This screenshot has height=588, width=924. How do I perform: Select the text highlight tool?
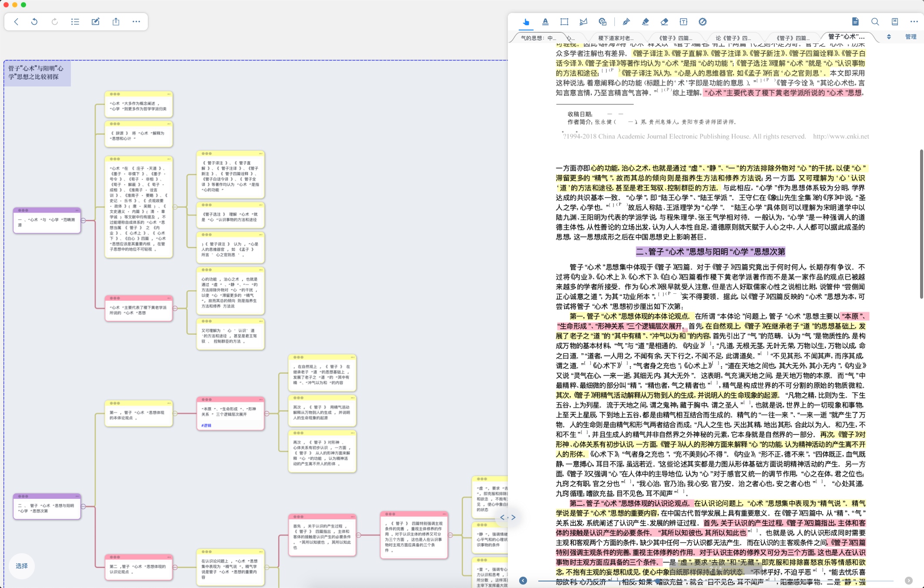pyautogui.click(x=545, y=22)
